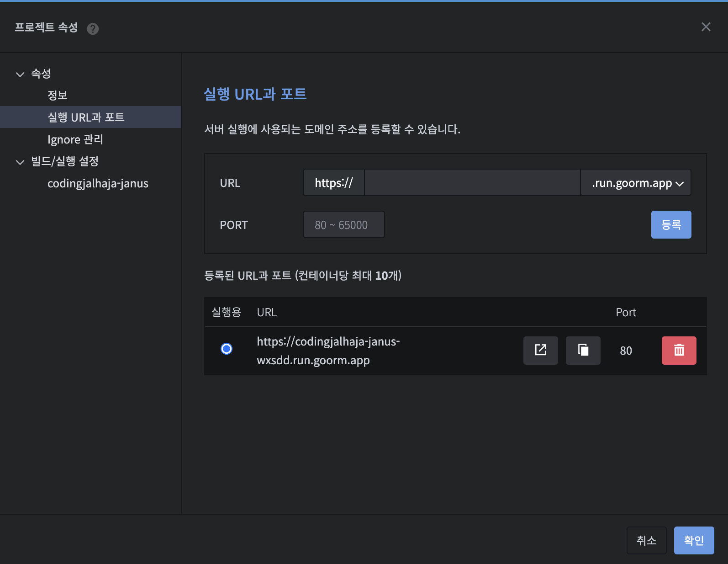Click the Port column header
The width and height of the screenshot is (728, 564).
pyautogui.click(x=626, y=312)
